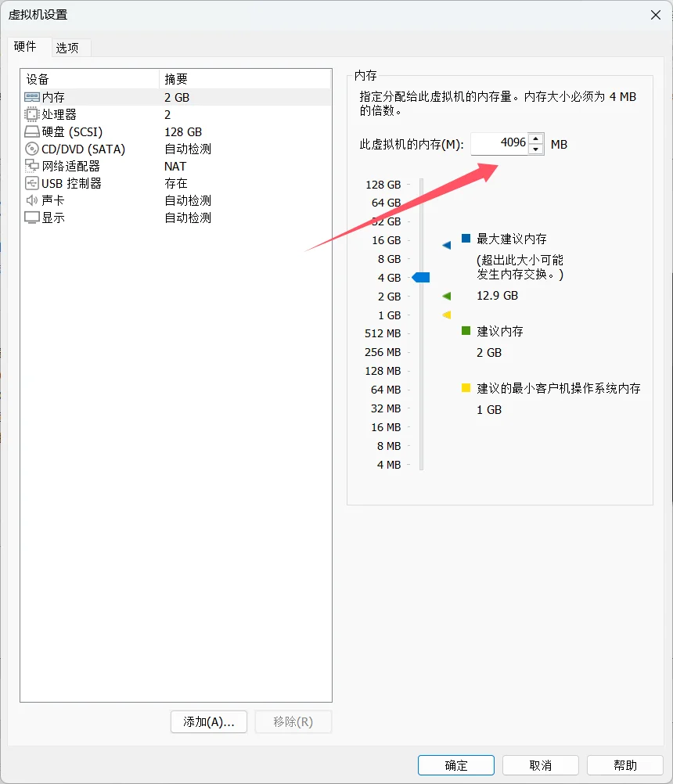Image resolution: width=673 pixels, height=784 pixels.
Task: Open help with the 帮助 button
Action: pos(625,765)
